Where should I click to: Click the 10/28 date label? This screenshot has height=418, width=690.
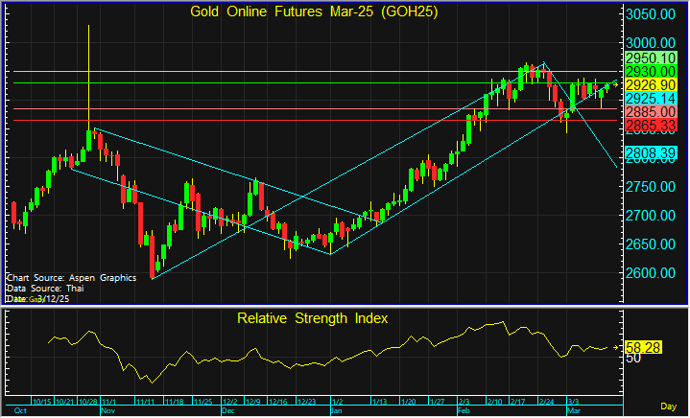[88, 402]
